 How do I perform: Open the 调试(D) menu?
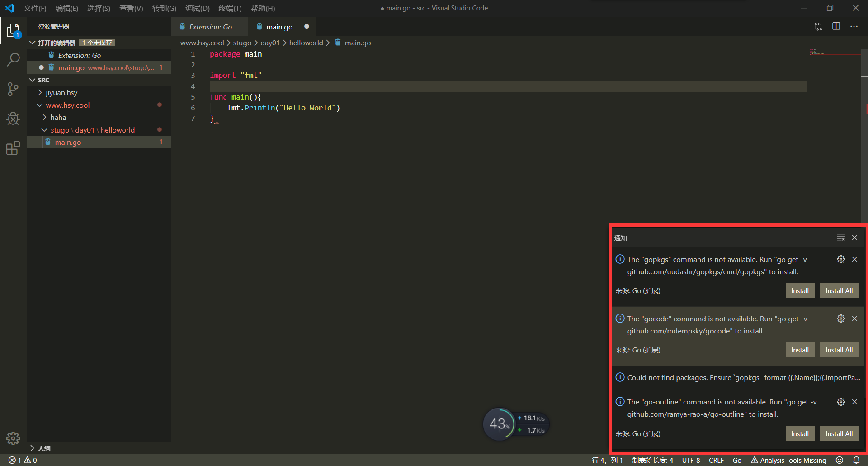click(198, 8)
